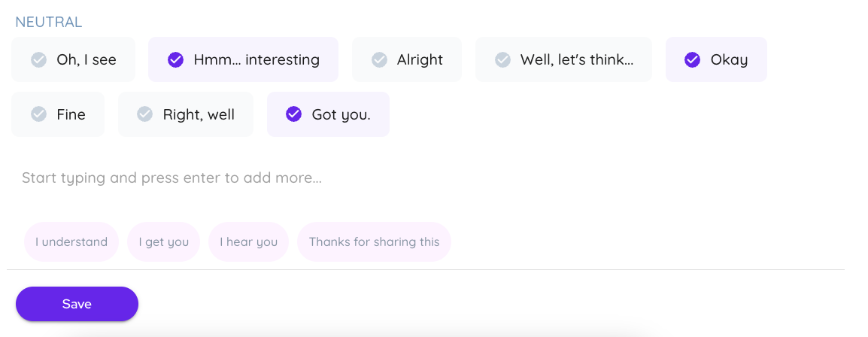This screenshot has width=868, height=337.
Task: Click the gray checkmark icon on Oh, I see
Action: [x=38, y=59]
